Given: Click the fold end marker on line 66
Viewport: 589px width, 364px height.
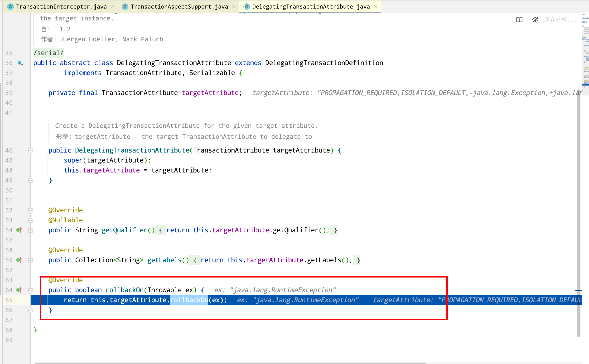Looking at the screenshot, I should (30, 310).
